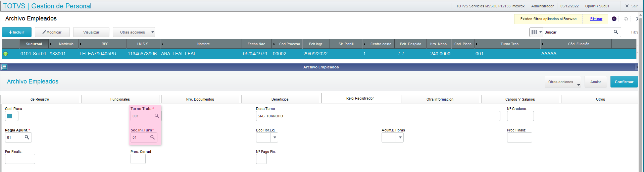
Task: Click the Desc.Turno field with SR6_TURNOHD
Action: pyautogui.click(x=378, y=116)
